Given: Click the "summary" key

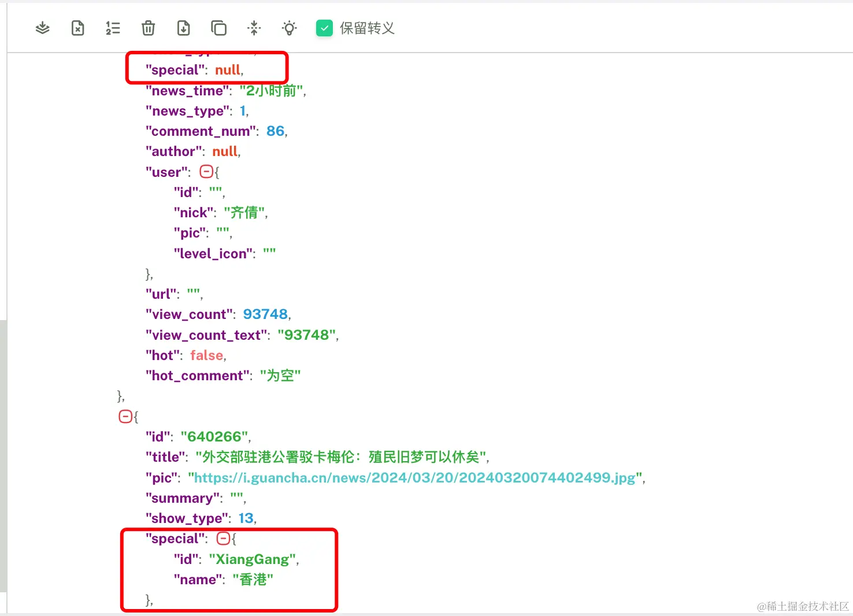Looking at the screenshot, I should (183, 498).
